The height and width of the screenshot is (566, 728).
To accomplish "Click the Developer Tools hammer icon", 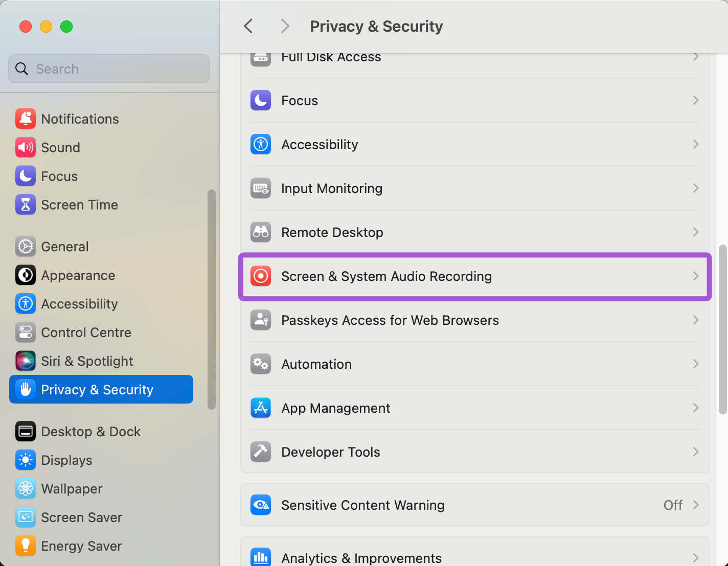I will (261, 452).
